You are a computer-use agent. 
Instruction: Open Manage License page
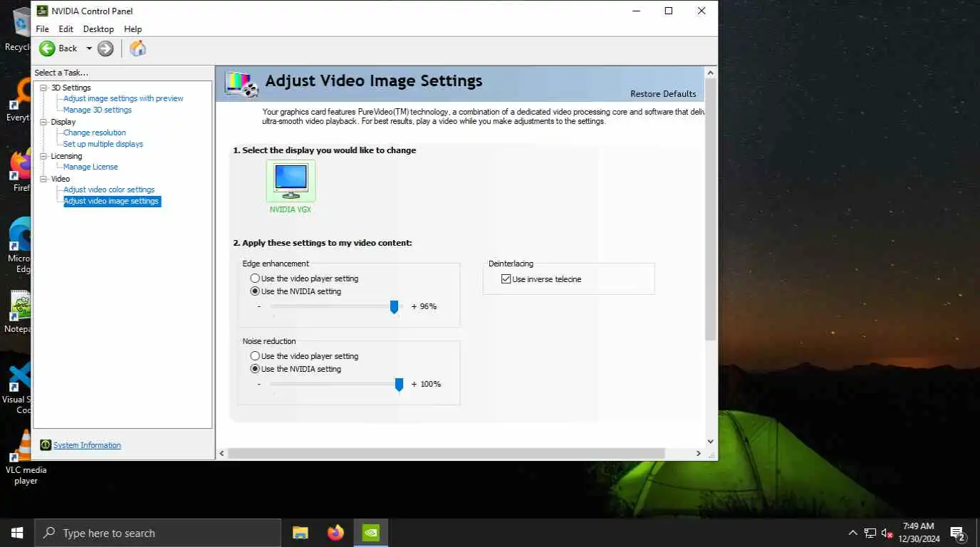point(90,167)
